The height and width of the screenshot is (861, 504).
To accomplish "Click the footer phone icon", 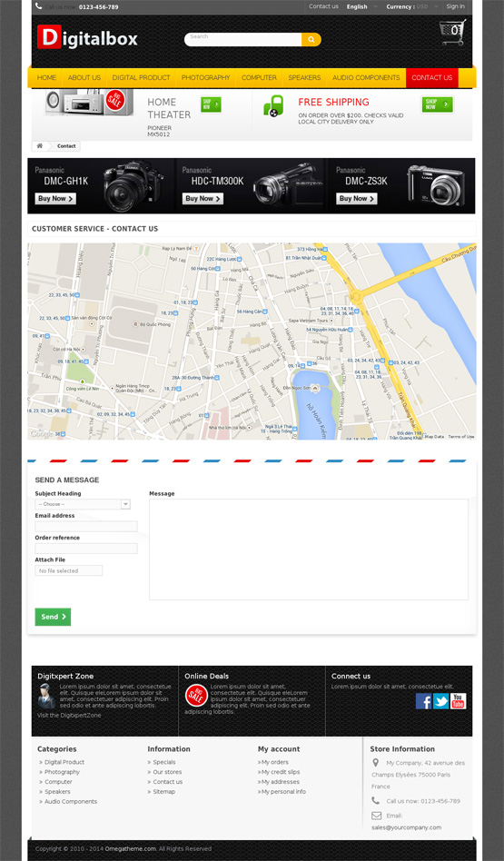I will click(376, 800).
